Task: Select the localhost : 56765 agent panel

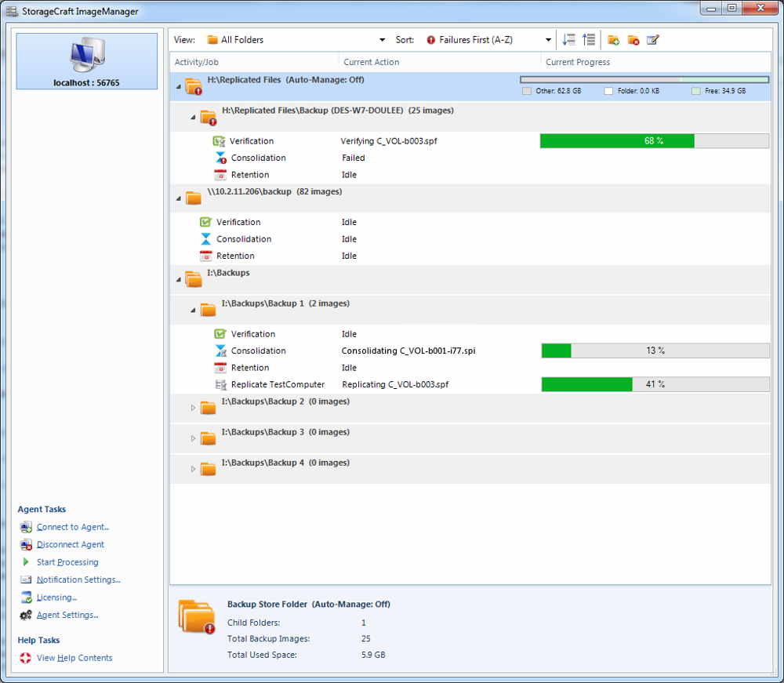Action: (x=86, y=59)
